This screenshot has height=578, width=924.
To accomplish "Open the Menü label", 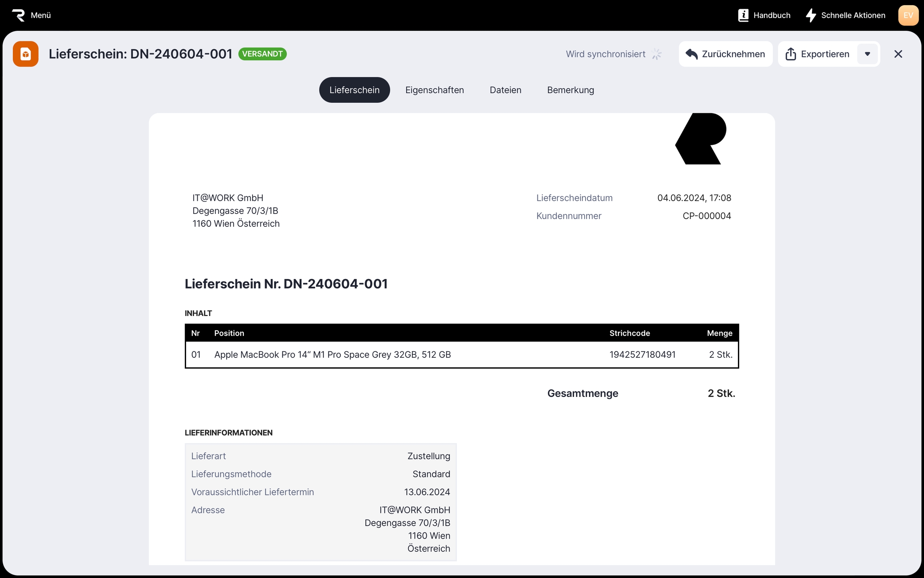I will click(x=41, y=15).
